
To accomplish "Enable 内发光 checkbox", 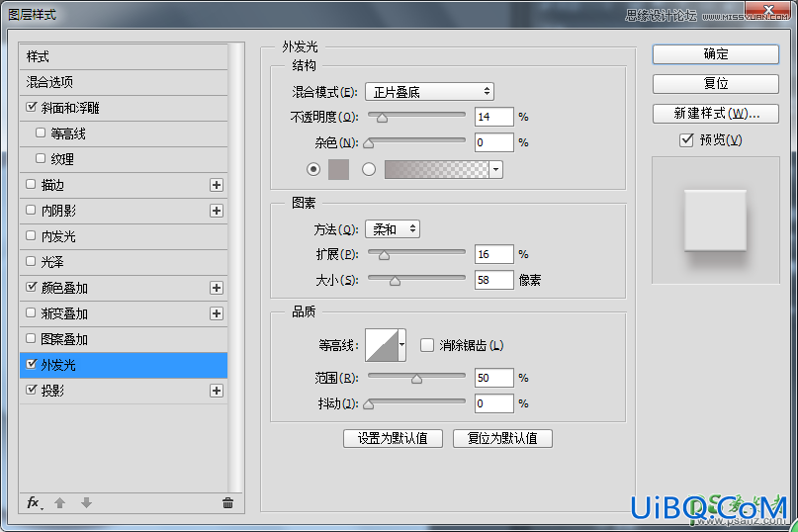I will pos(31,235).
